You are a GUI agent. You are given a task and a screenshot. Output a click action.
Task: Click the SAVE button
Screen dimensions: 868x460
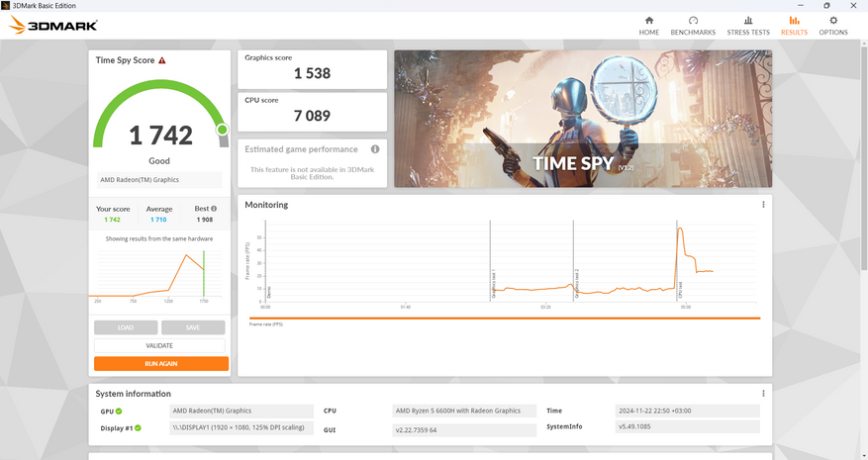[x=193, y=327]
